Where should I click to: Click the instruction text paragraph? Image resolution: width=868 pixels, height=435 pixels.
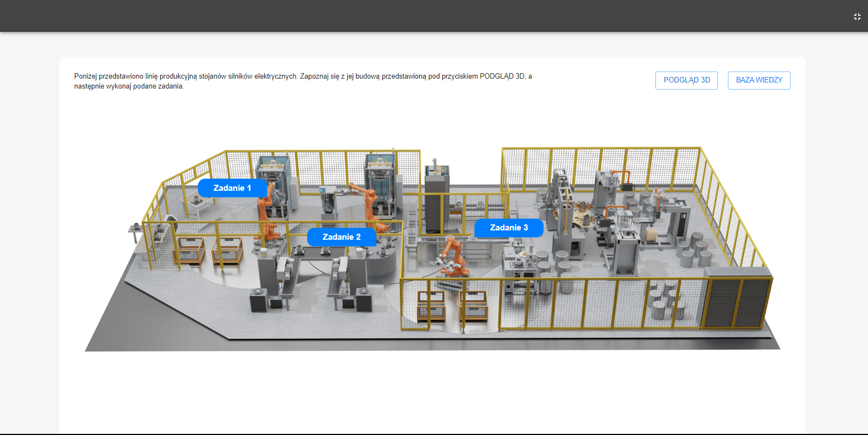[303, 81]
